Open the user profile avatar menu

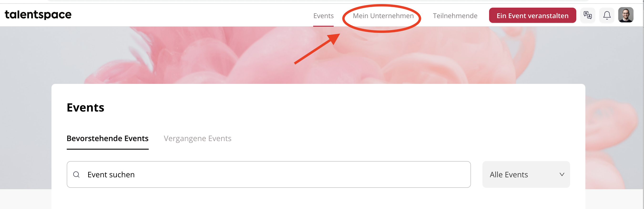626,15
